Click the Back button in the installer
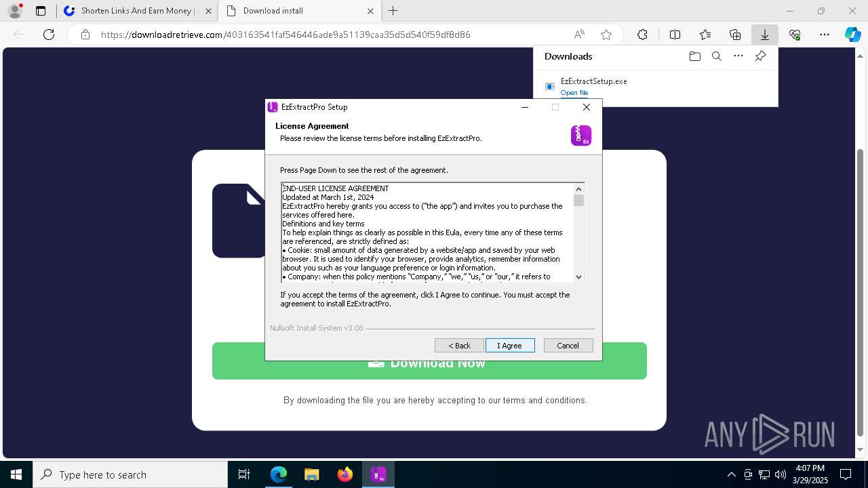Viewport: 868px width, 488px height. [459, 346]
